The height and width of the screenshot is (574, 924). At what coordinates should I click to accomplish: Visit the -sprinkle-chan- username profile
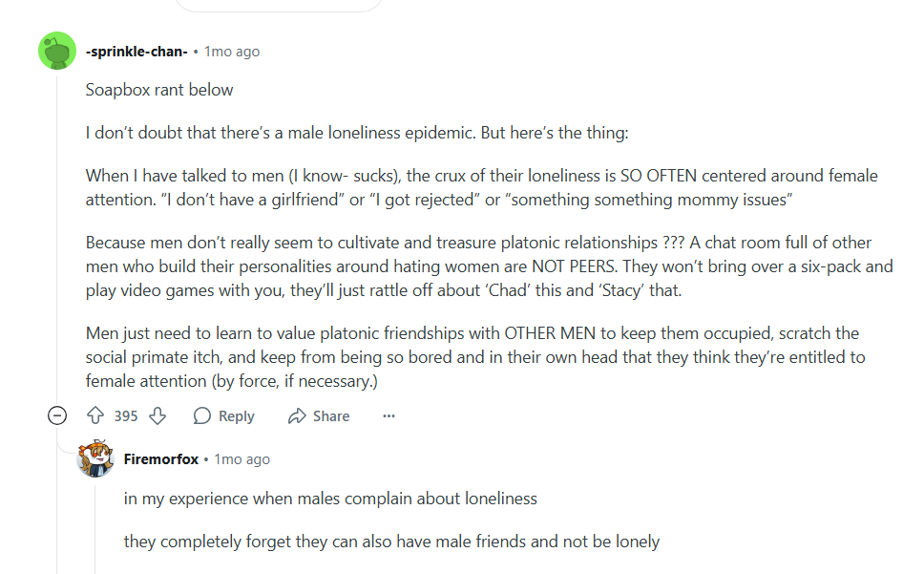click(136, 52)
